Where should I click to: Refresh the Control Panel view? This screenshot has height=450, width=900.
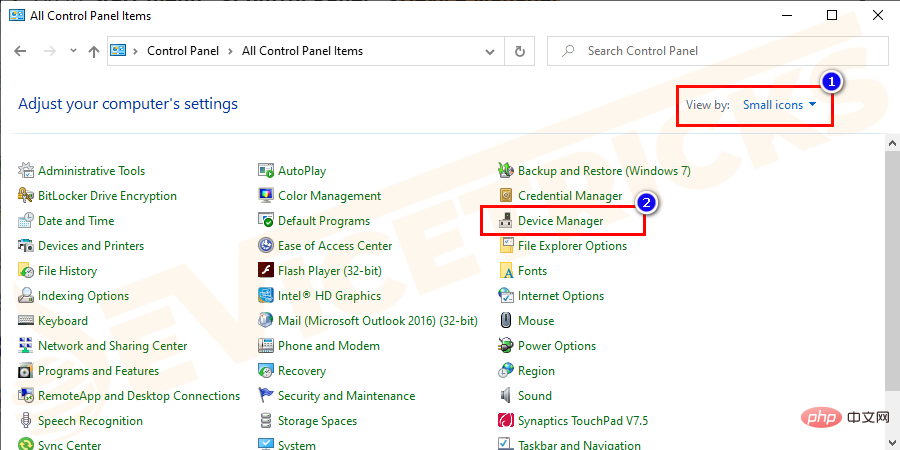click(x=519, y=51)
